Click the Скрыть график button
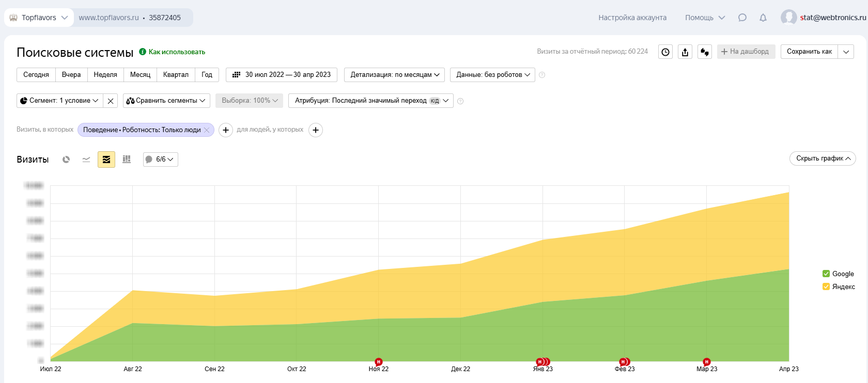Image resolution: width=868 pixels, height=383 pixels. [823, 158]
